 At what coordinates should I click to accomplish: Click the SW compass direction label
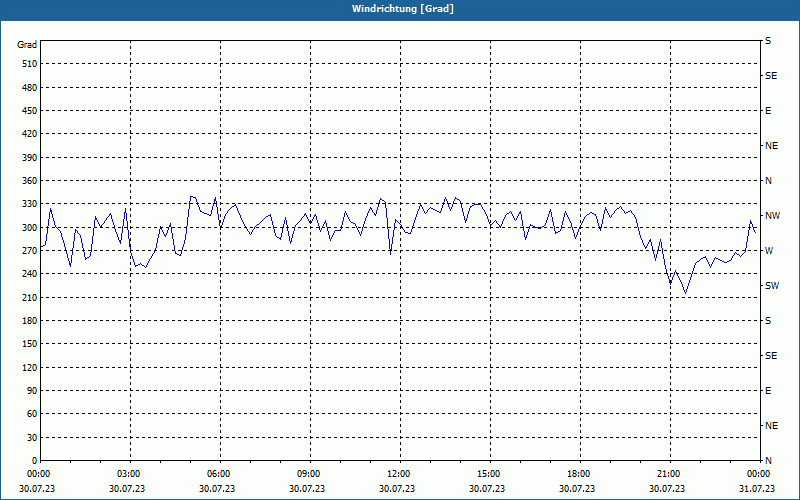[x=772, y=286]
